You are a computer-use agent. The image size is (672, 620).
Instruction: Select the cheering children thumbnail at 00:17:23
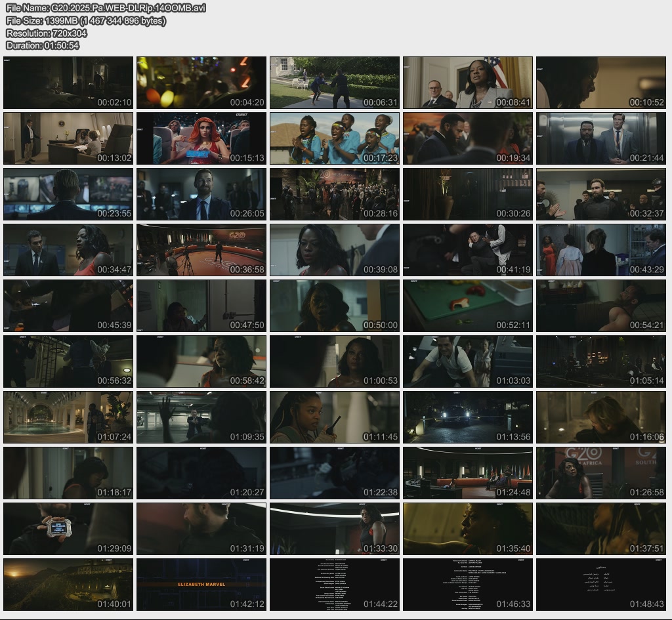(335, 138)
